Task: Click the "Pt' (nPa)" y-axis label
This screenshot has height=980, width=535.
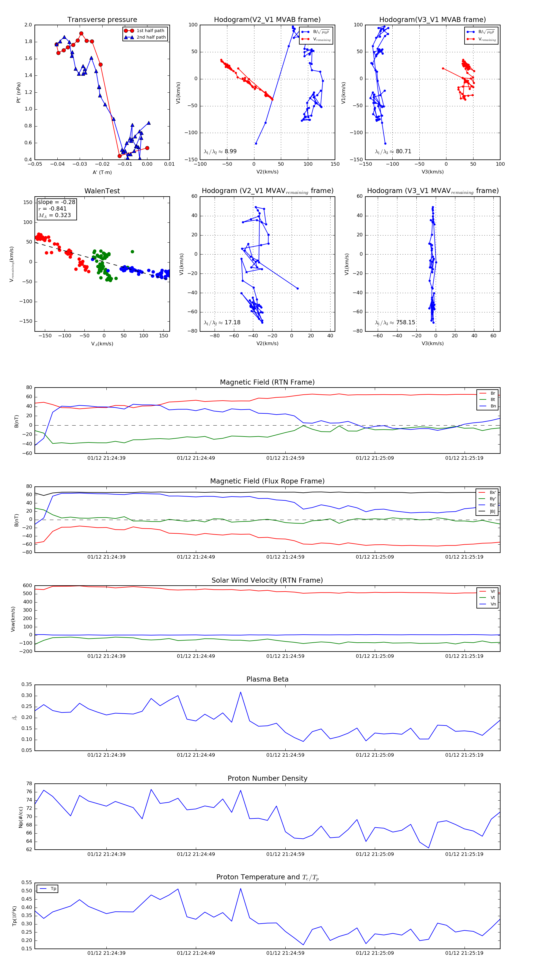Action: [x=18, y=92]
